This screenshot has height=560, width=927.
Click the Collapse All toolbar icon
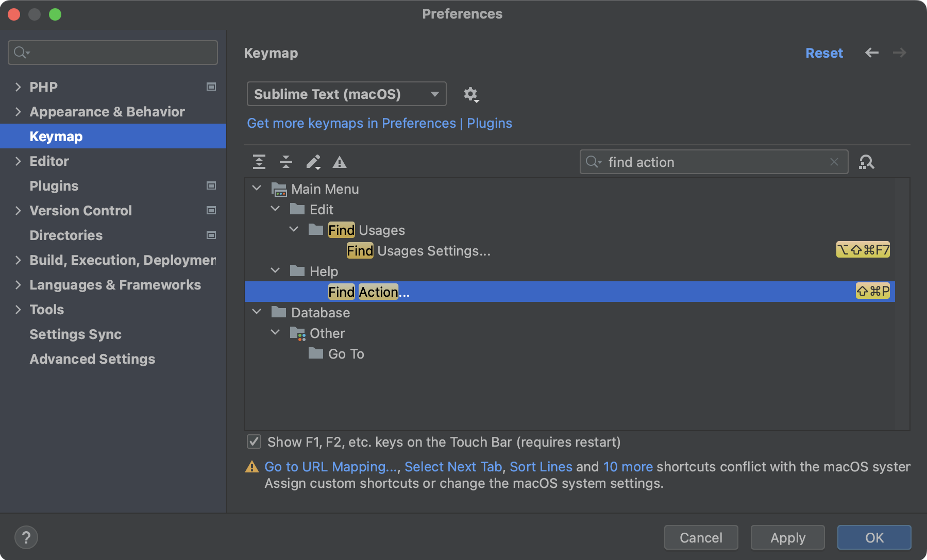click(286, 162)
